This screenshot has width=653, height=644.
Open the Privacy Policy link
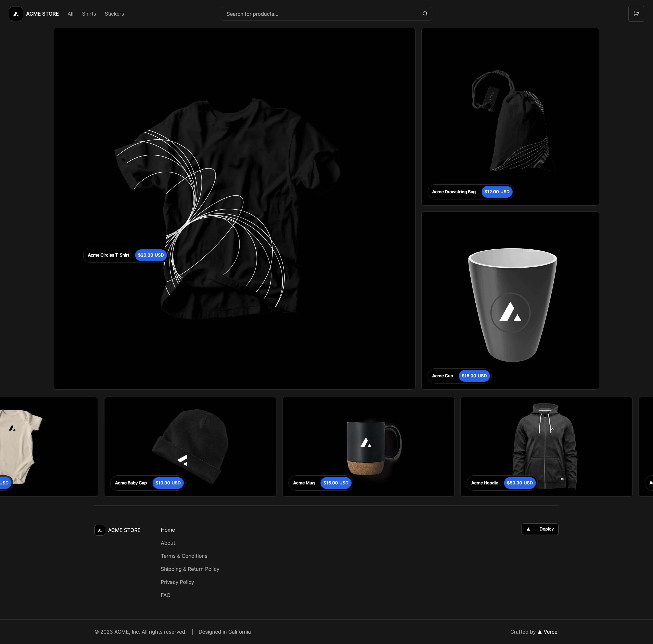point(177,582)
